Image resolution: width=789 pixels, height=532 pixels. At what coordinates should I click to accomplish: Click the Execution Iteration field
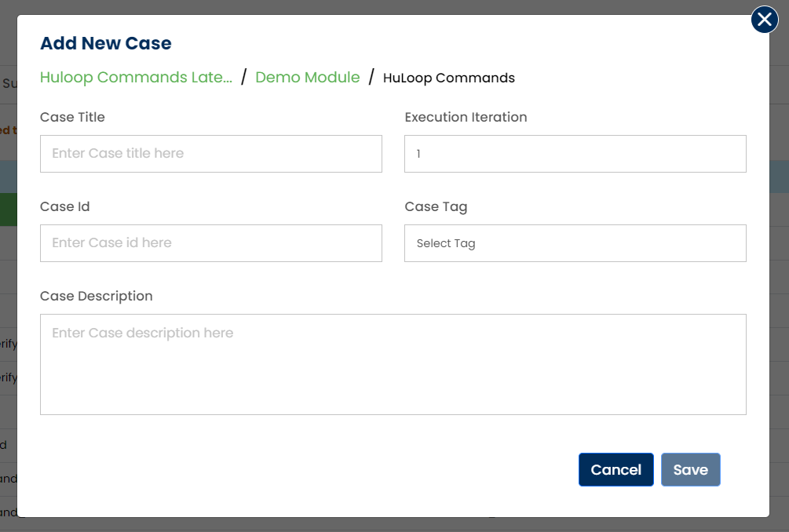coord(575,153)
